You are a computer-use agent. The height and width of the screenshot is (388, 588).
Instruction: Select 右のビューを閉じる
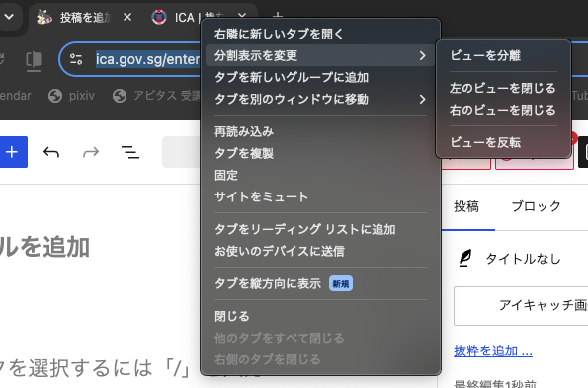[x=503, y=111]
